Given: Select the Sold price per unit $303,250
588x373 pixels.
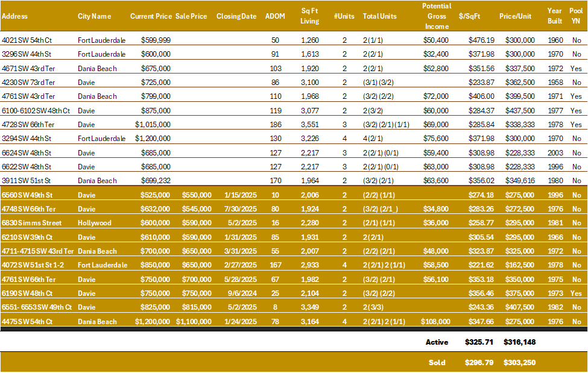Looking at the screenshot, I should click(519, 363).
